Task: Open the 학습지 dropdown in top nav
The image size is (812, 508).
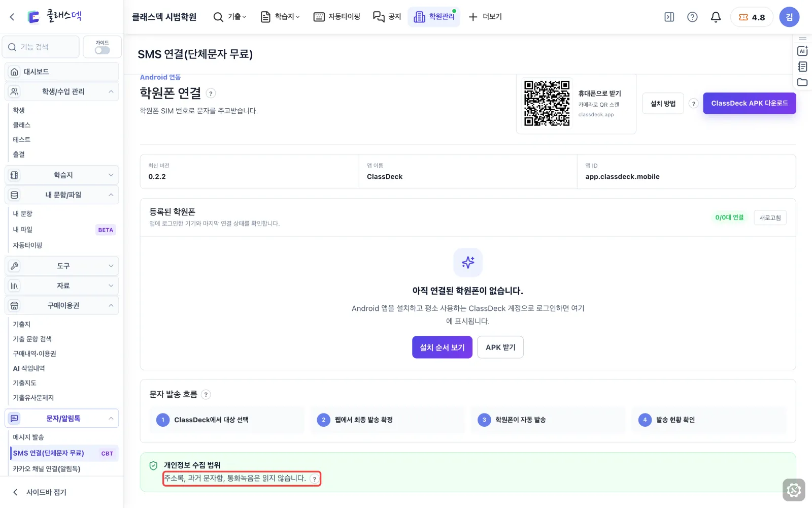Action: coord(280,17)
